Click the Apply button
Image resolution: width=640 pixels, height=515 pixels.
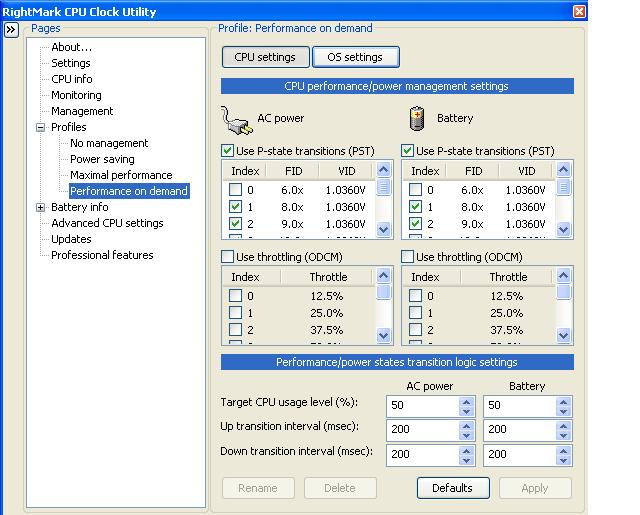click(535, 488)
